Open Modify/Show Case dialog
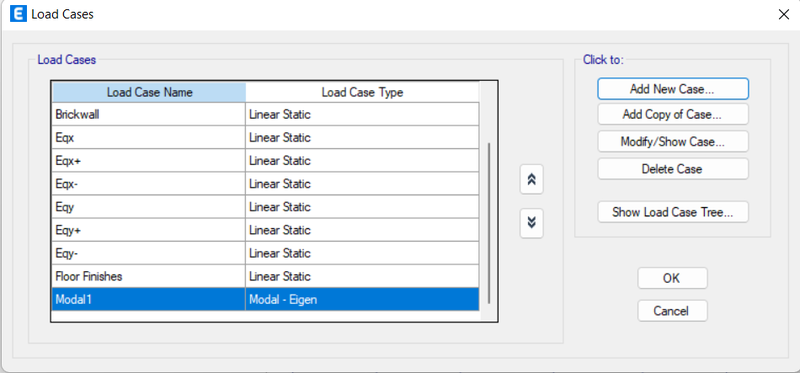The width and height of the screenshot is (800, 373). [673, 141]
